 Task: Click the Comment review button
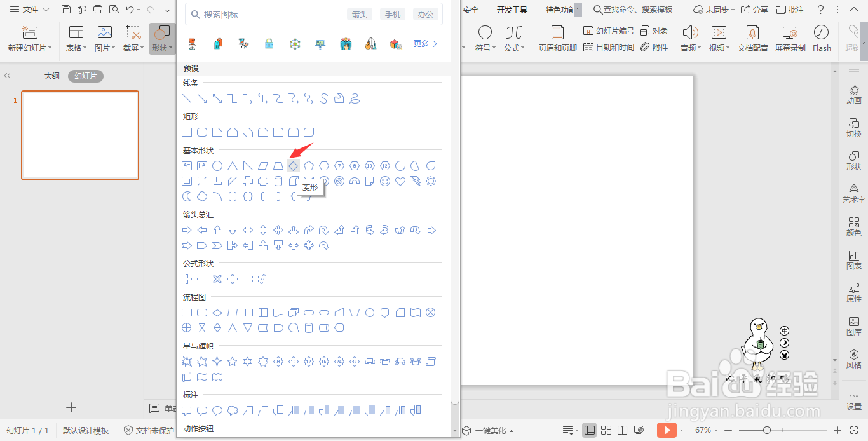tap(790, 10)
